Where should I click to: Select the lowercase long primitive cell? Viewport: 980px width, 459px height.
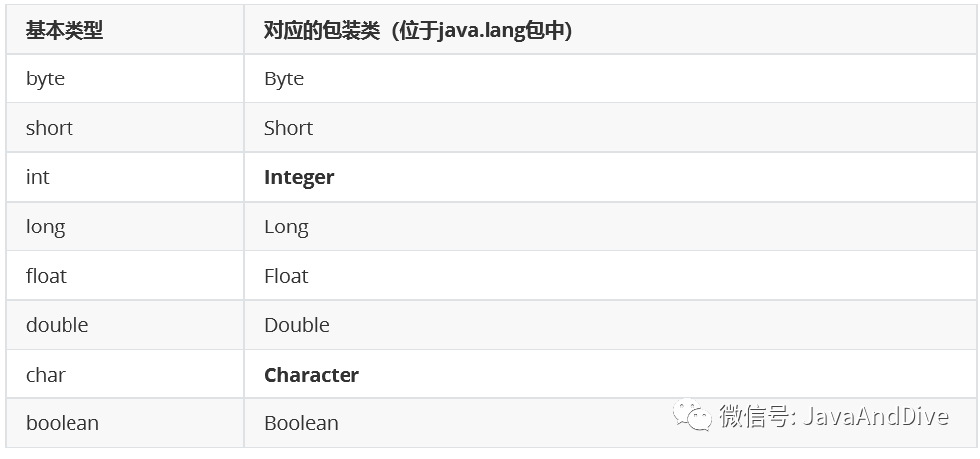pos(125,227)
